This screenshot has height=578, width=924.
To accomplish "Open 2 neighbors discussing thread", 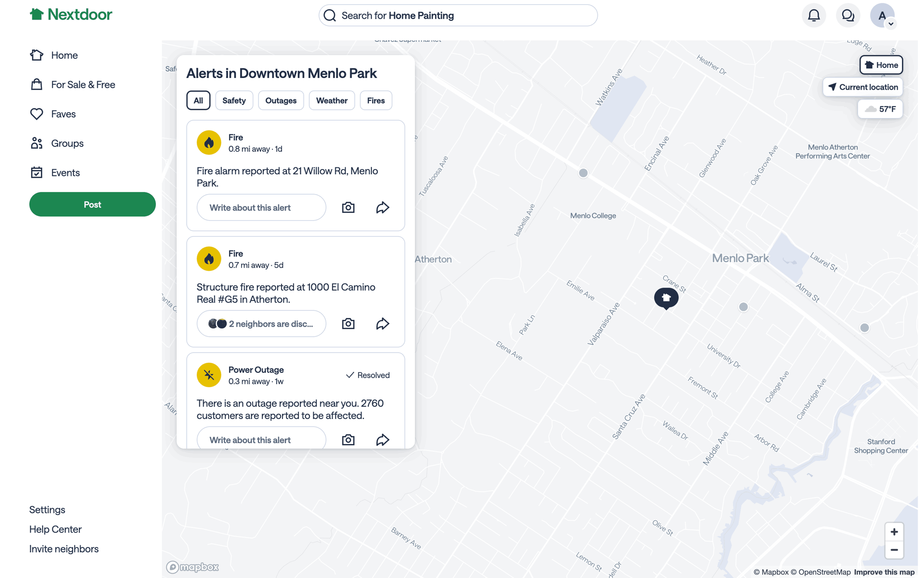I will pyautogui.click(x=261, y=324).
